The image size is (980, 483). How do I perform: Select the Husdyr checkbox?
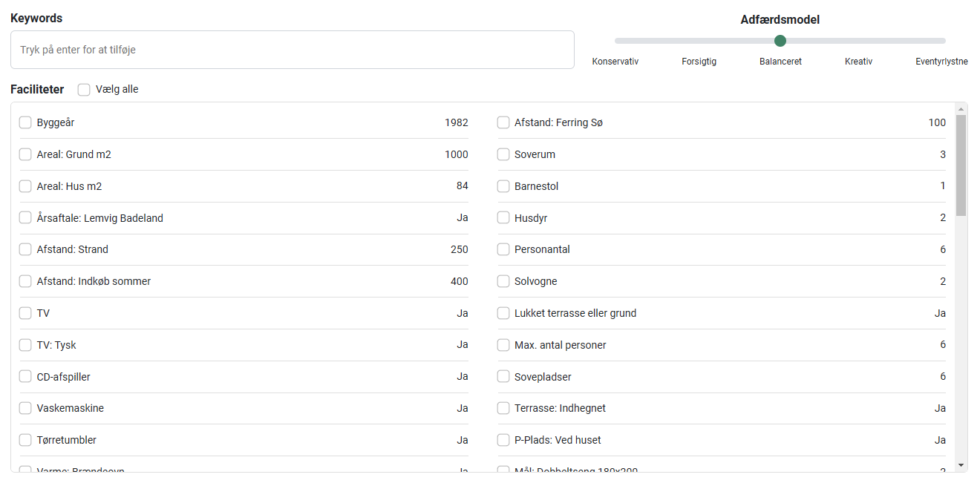(503, 218)
